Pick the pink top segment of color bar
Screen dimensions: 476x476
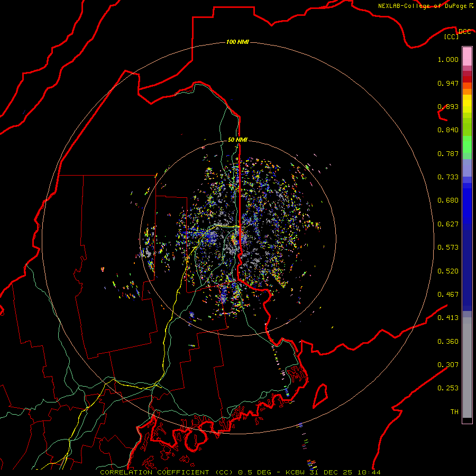point(467,57)
